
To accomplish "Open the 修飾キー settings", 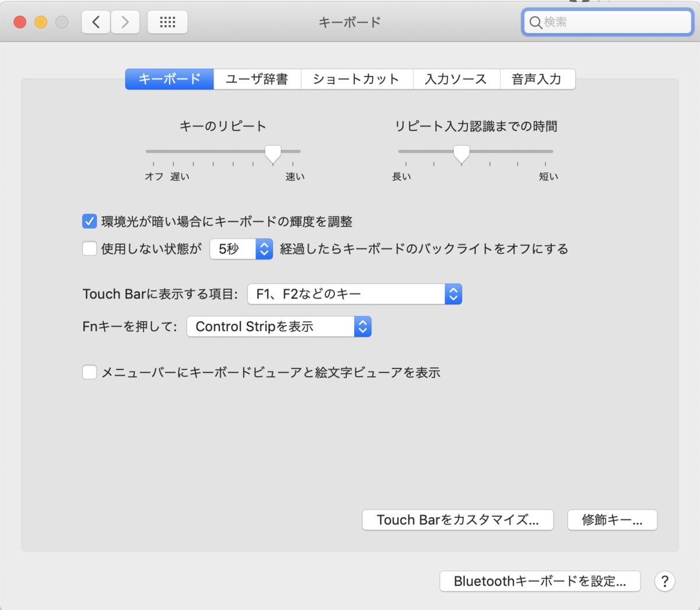I will [612, 520].
